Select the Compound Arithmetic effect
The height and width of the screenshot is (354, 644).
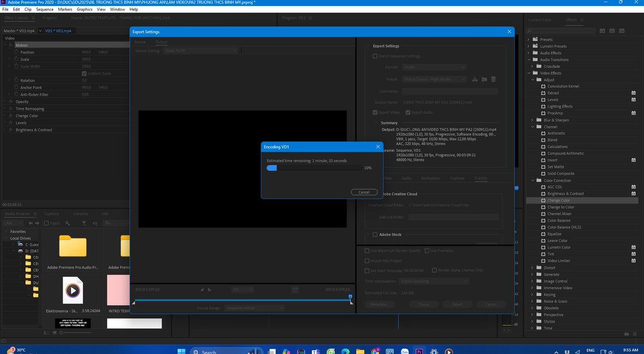coord(565,153)
